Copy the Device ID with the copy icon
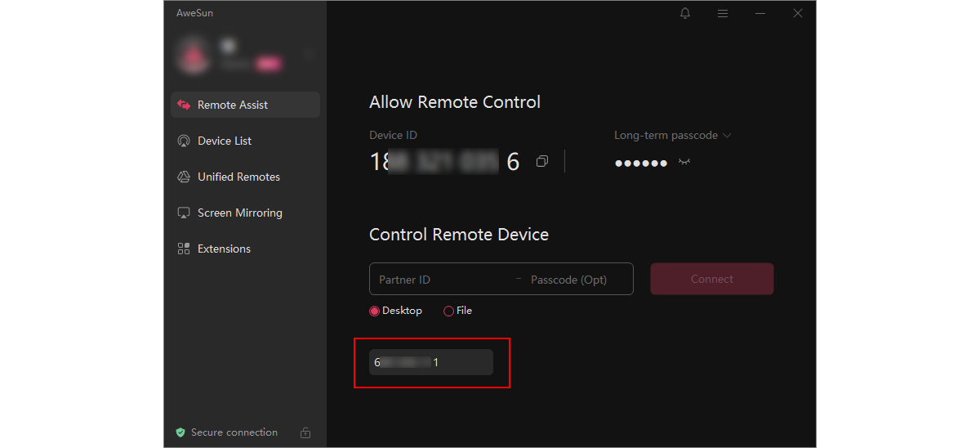Image resolution: width=980 pixels, height=448 pixels. [x=541, y=162]
